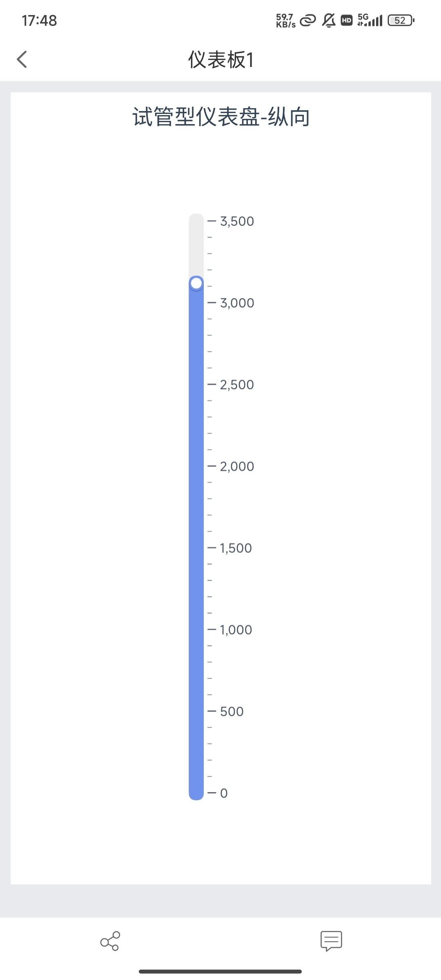441x980 pixels.
Task: Tap the 17:48 clock in status bar
Action: 39,20
